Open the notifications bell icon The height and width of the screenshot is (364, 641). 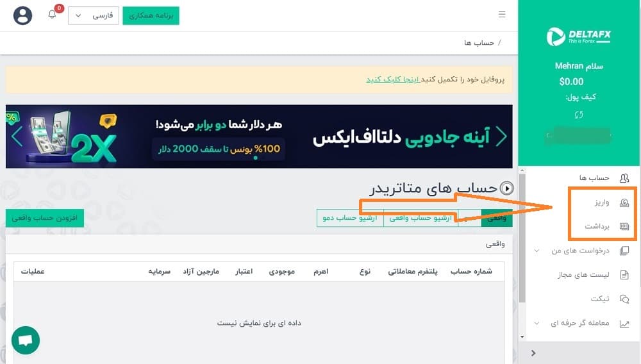coord(52,14)
